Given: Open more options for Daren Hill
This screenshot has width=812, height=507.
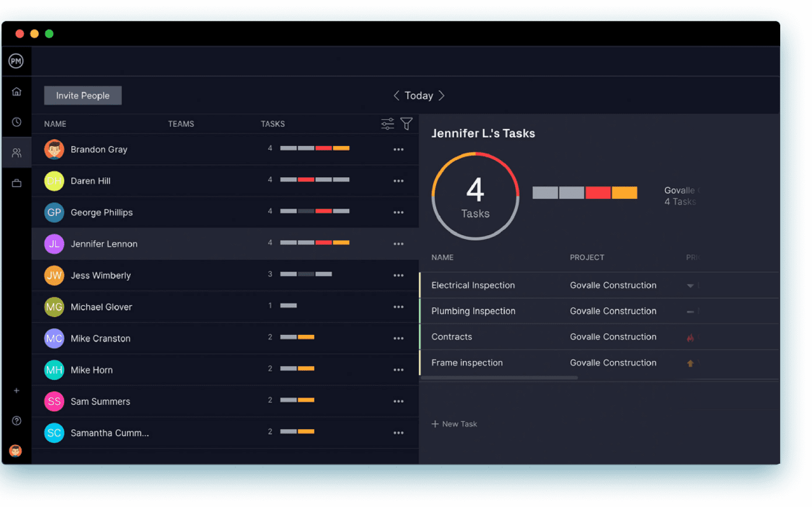Looking at the screenshot, I should (399, 181).
